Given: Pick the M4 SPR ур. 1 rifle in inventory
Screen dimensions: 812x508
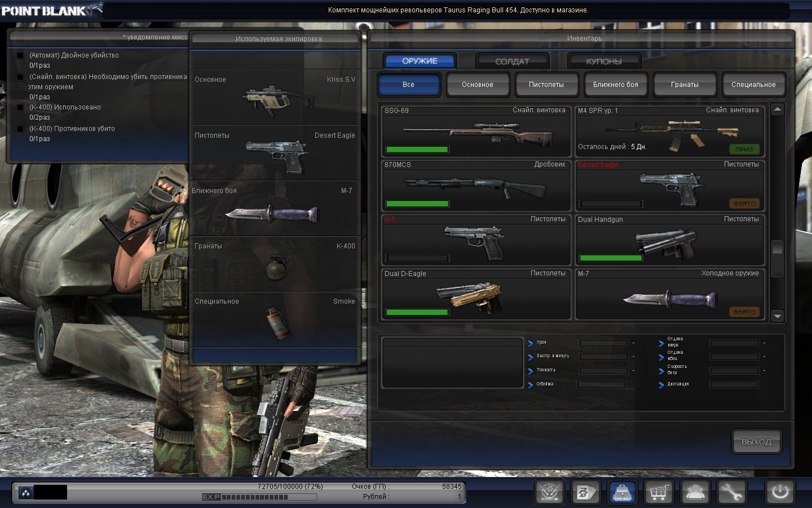Looking at the screenshot, I should click(670, 131).
